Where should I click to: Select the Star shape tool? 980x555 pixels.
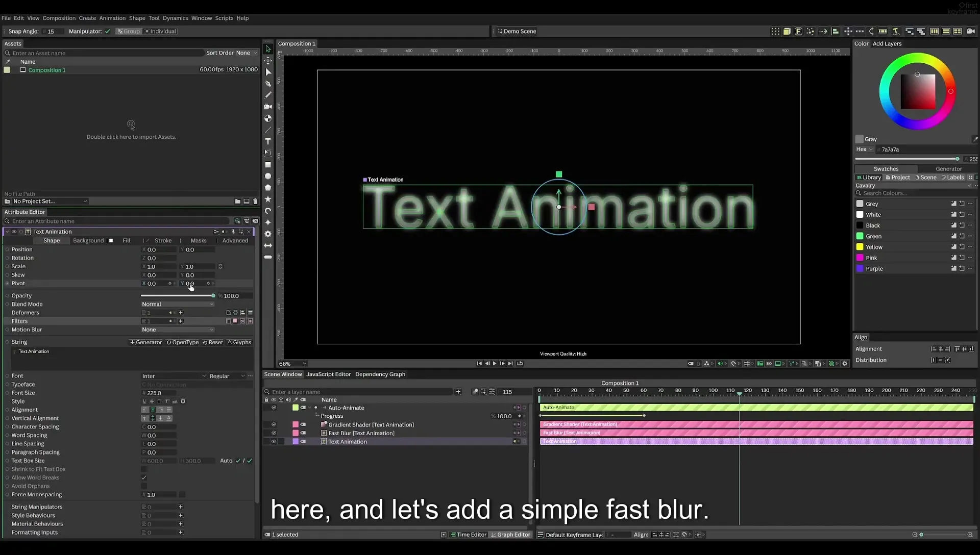268,199
